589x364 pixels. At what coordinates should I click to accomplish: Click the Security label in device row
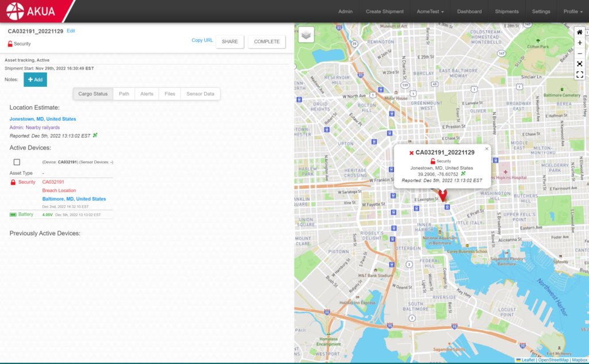pyautogui.click(x=26, y=182)
